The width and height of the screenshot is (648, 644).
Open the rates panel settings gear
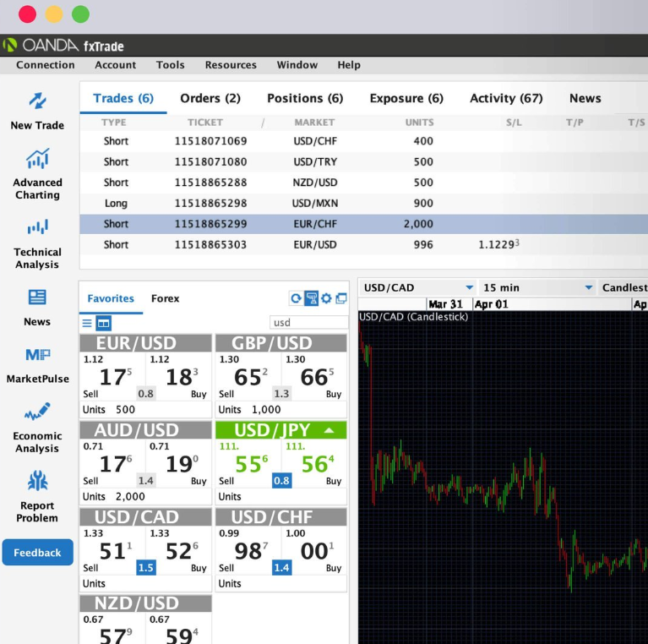pyautogui.click(x=326, y=298)
